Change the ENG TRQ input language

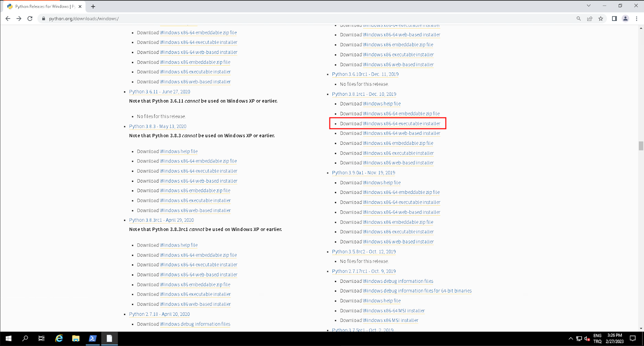coord(597,338)
